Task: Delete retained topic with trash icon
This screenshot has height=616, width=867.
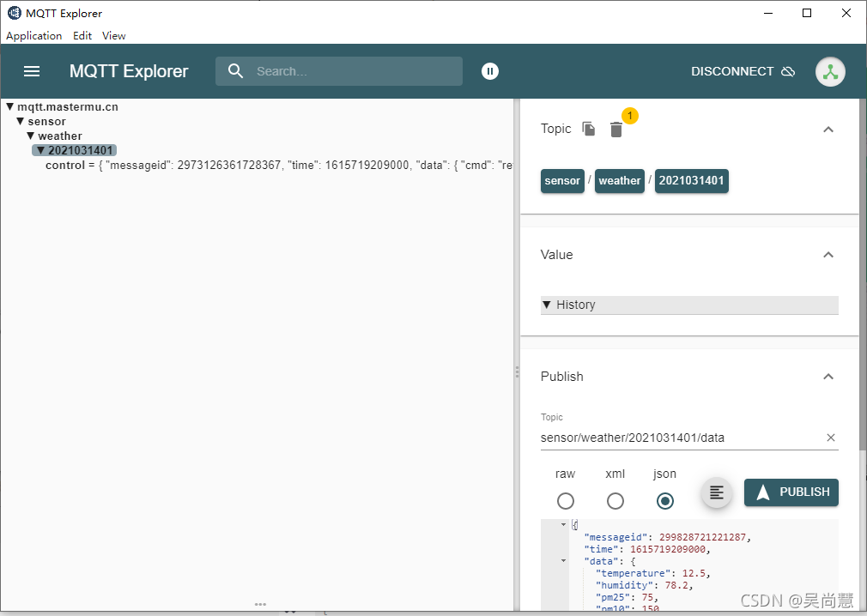Action: [616, 130]
